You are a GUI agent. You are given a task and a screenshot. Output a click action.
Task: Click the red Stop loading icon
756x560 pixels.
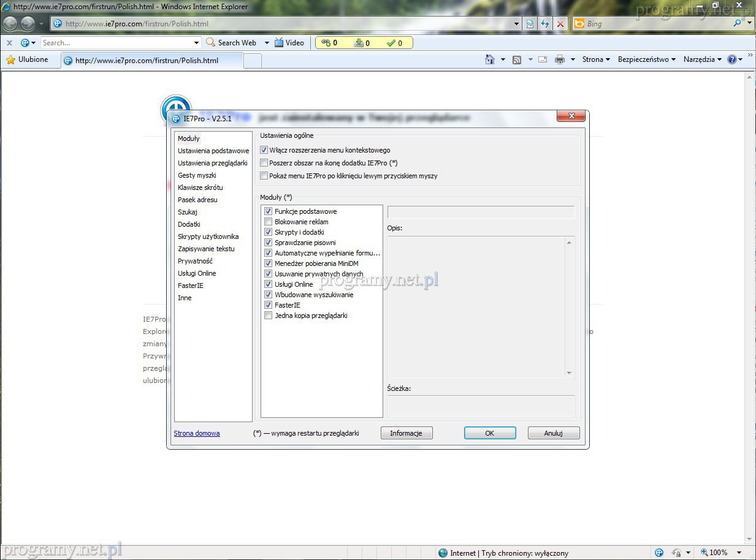point(560,24)
